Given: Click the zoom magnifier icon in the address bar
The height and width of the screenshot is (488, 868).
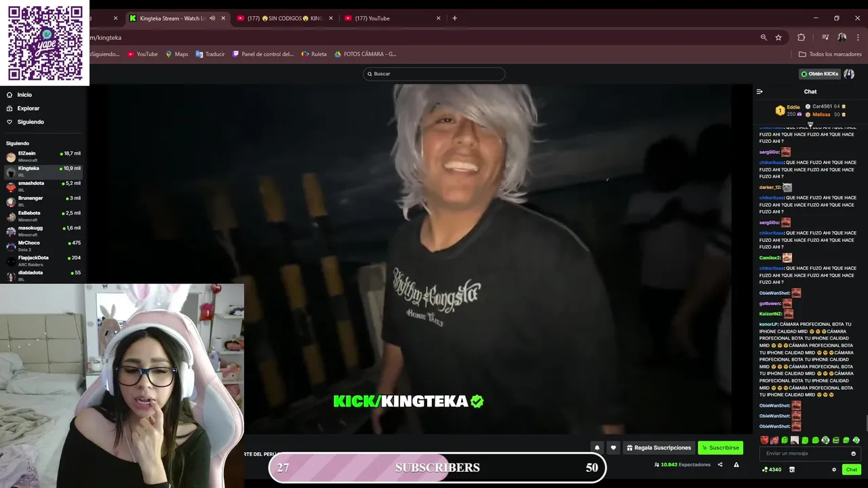Looking at the screenshot, I should pos(764,37).
